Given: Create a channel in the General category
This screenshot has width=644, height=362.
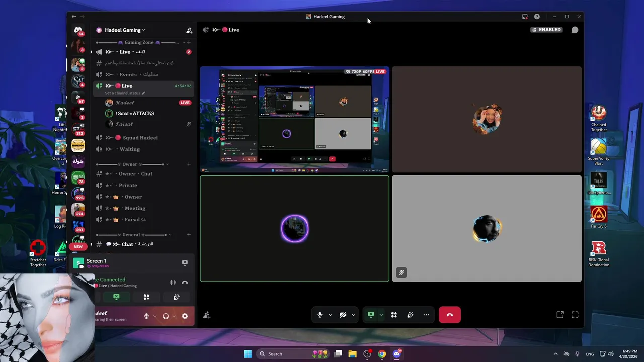Looking at the screenshot, I should 189,235.
